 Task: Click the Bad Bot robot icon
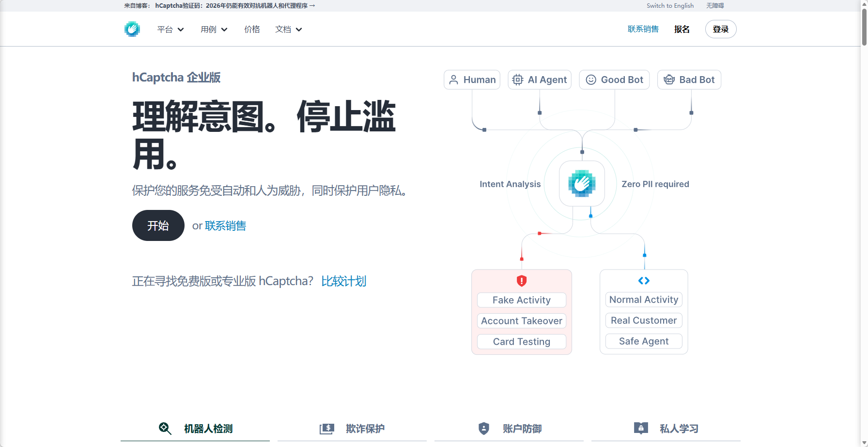(669, 80)
